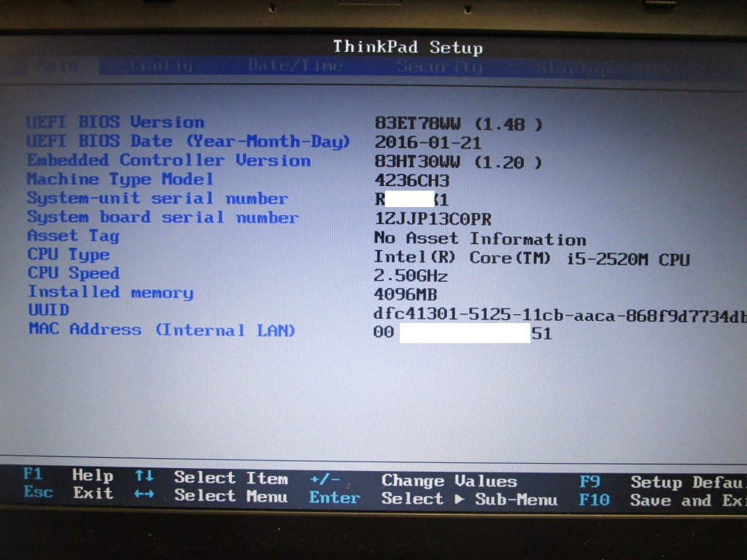Click the triangle arrow before Sub-Menu
This screenshot has height=560, width=747.
point(459,499)
